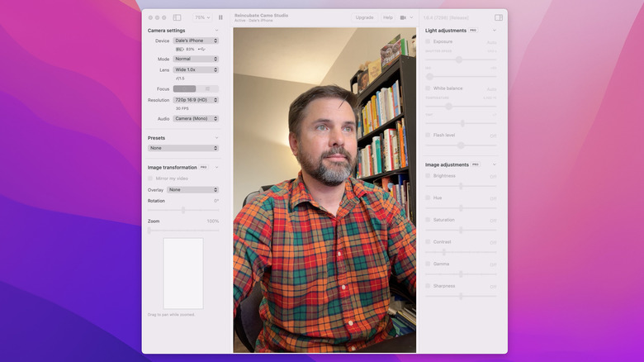Open the Lens dropdown set to Wide 1.0x
Image resolution: width=644 pixels, height=362 pixels.
pos(196,70)
